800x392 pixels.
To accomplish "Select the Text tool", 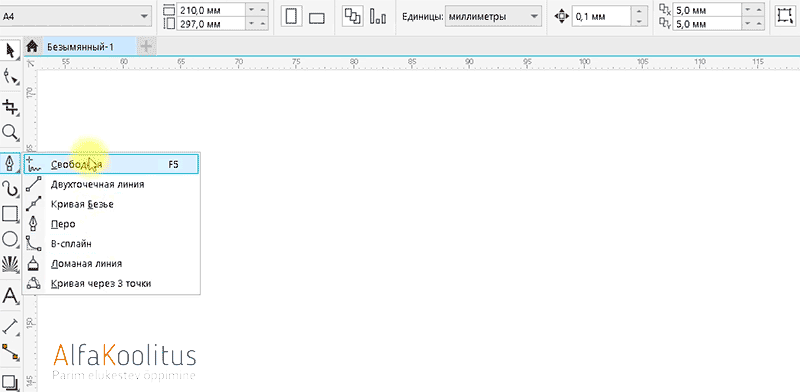I will coord(10,295).
